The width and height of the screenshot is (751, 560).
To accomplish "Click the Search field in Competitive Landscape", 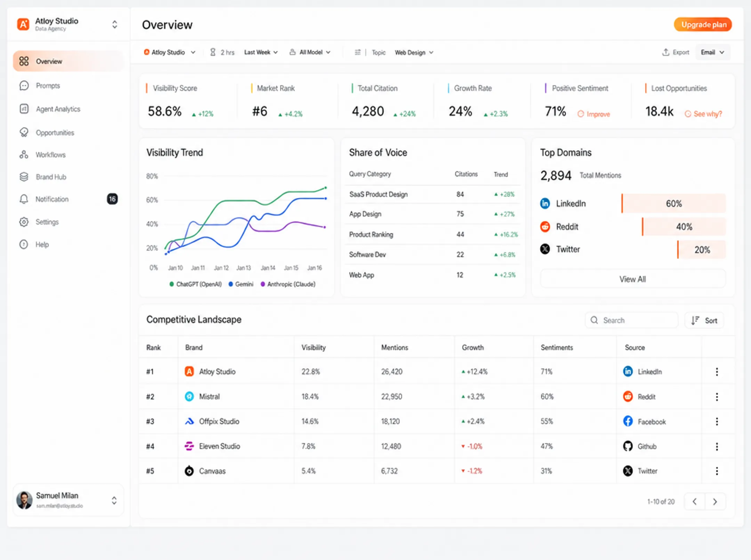I will point(632,320).
